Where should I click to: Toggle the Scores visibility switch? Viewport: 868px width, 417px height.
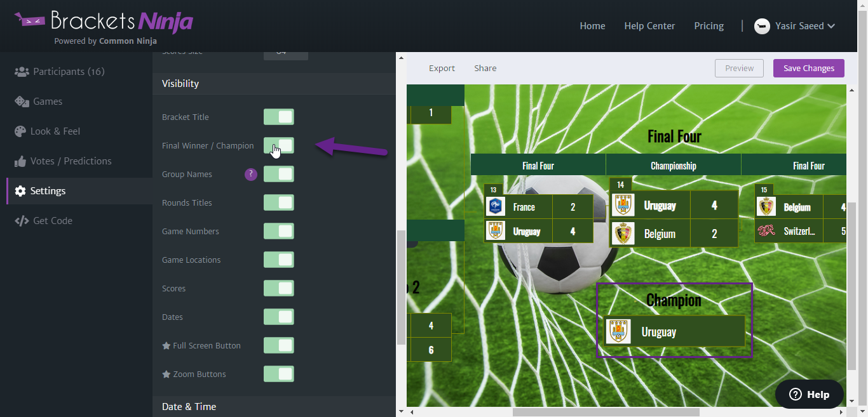coord(279,288)
